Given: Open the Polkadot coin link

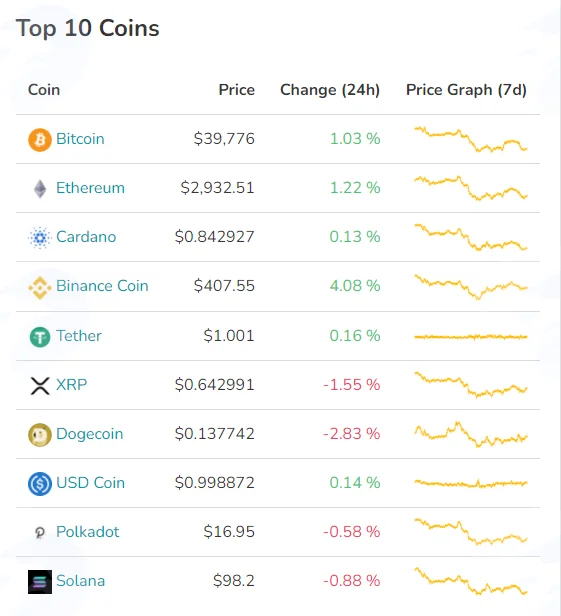Looking at the screenshot, I should pos(87,532).
